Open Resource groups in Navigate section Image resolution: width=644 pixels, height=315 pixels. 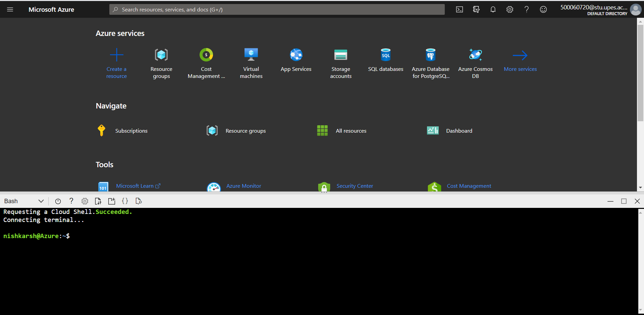pyautogui.click(x=246, y=131)
